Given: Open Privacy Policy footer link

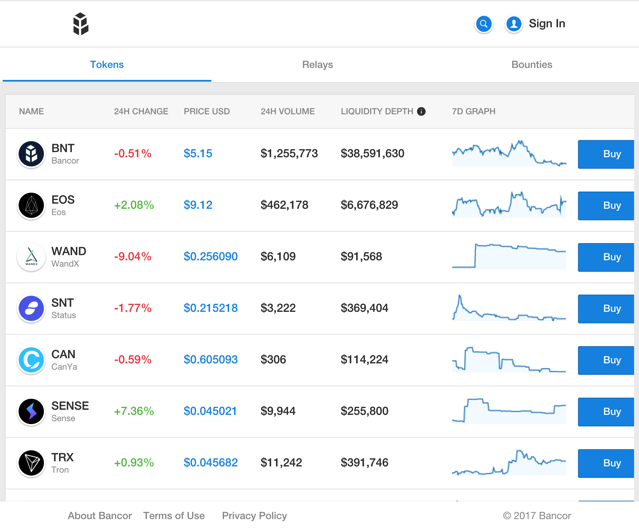Looking at the screenshot, I should click(x=254, y=516).
